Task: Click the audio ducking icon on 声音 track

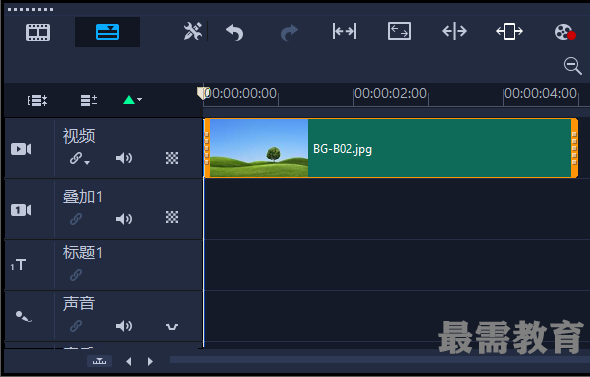Action: point(172,327)
